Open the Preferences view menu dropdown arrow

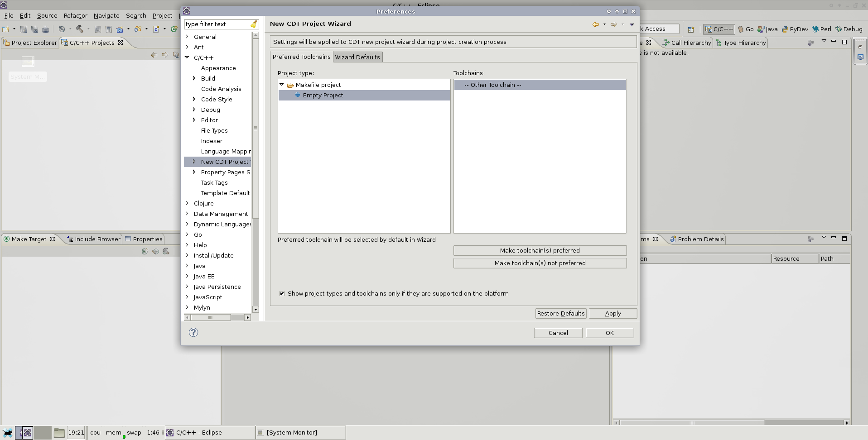tap(632, 24)
